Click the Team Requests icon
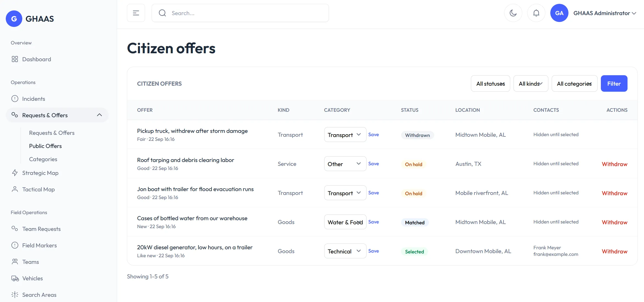Viewport: 644px width, 302px height. pyautogui.click(x=15, y=228)
